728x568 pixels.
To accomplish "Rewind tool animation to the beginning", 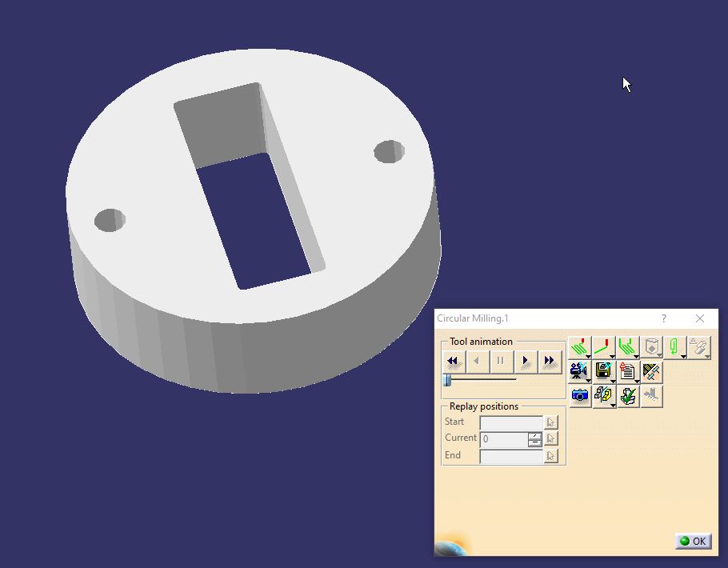I will (x=453, y=361).
